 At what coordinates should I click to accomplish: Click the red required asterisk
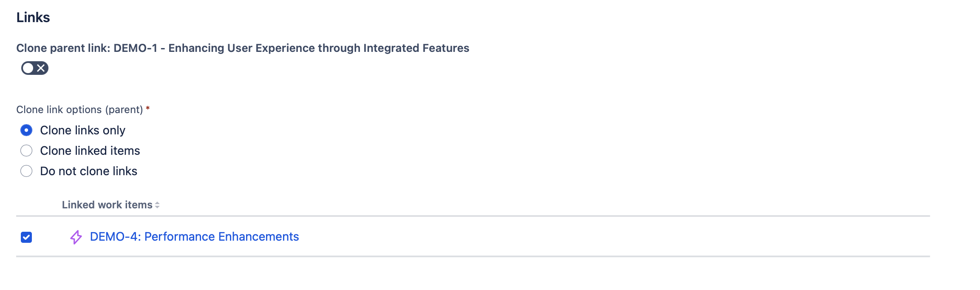coord(148,108)
